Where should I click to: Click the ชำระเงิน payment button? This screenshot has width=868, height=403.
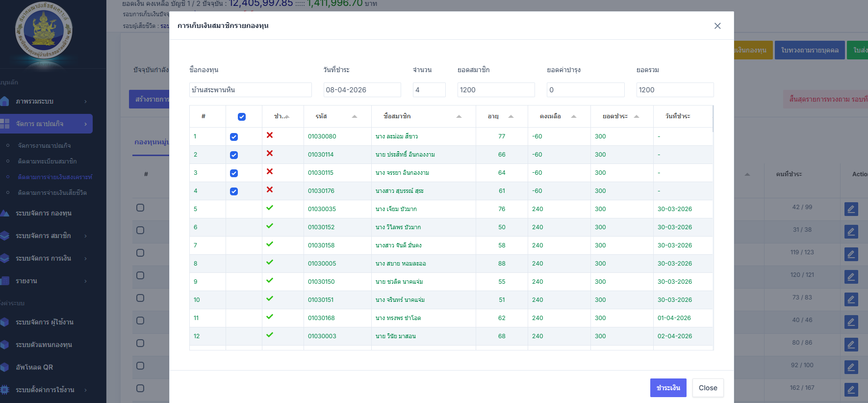668,388
